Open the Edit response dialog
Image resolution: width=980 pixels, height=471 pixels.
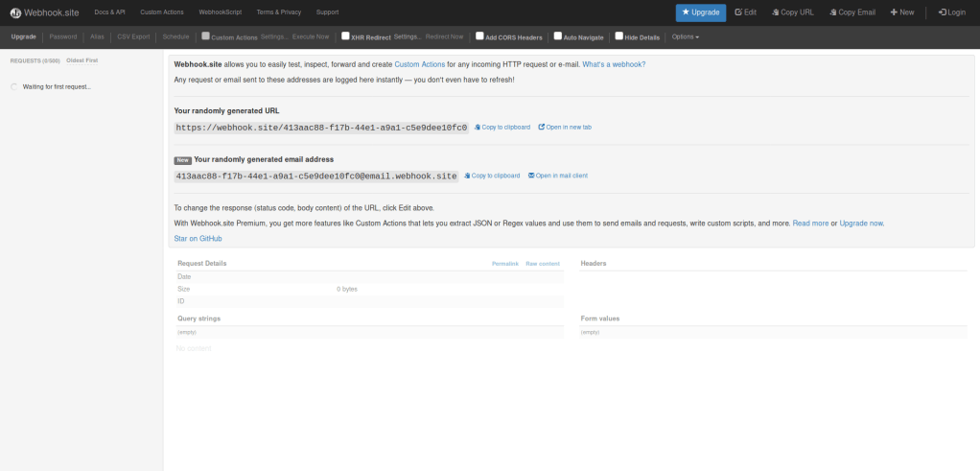[745, 12]
